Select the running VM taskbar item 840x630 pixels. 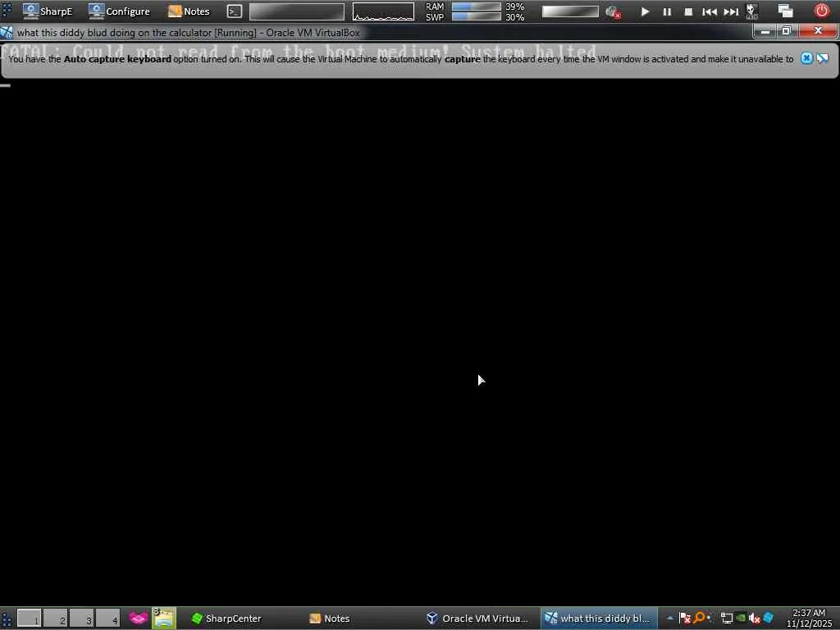click(598, 619)
